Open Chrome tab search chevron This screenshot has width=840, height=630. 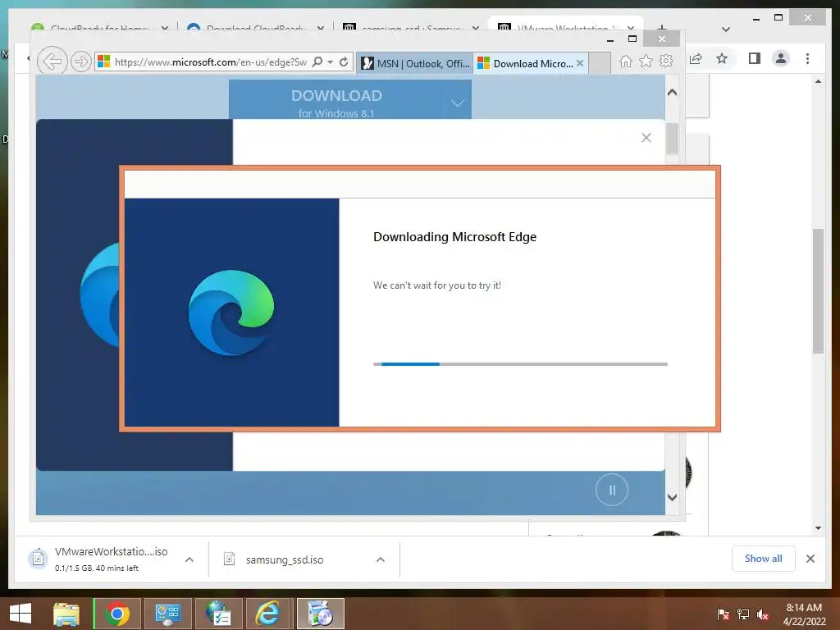pyautogui.click(x=726, y=29)
